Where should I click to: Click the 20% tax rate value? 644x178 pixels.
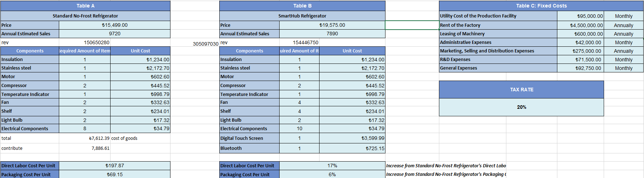[x=521, y=107]
